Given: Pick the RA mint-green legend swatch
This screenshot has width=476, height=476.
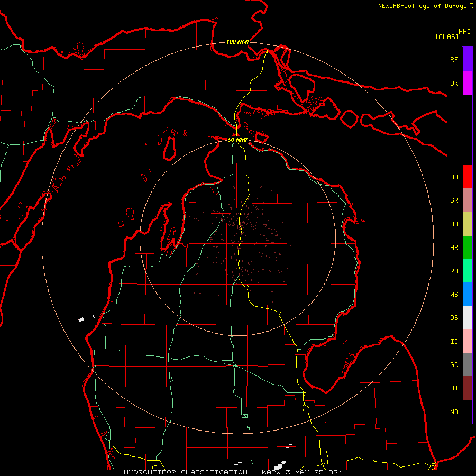Looking at the screenshot, I should coord(467,271).
